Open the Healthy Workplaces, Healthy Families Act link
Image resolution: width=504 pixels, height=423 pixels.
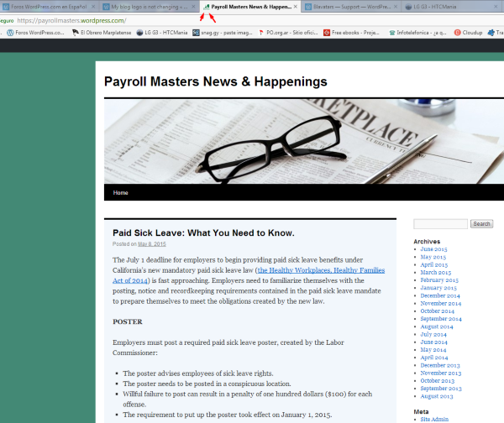tap(320, 270)
